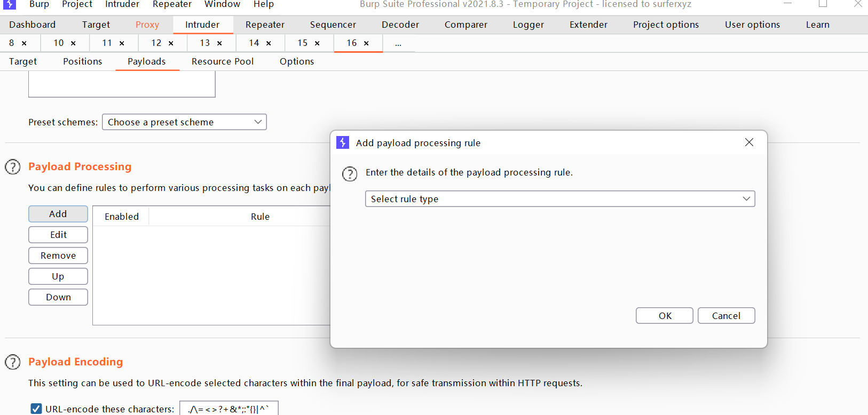Open Extender tab
Image resolution: width=868 pixels, height=415 pixels.
[588, 25]
